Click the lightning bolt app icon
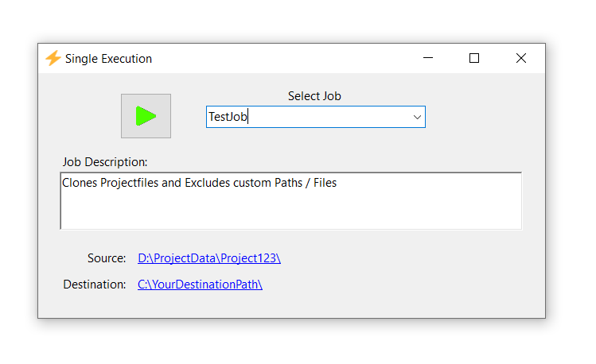The image size is (596, 364). [x=53, y=58]
